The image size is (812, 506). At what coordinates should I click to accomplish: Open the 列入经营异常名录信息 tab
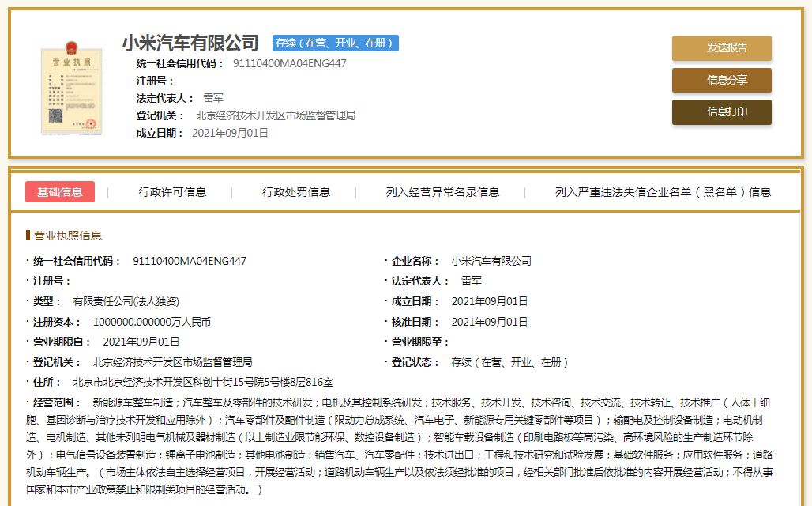[x=443, y=192]
